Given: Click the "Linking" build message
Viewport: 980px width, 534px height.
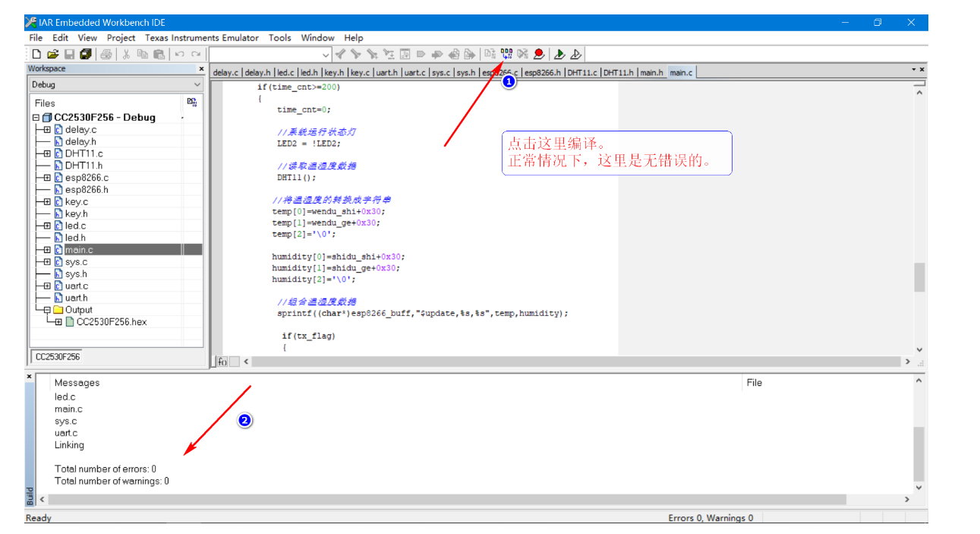Looking at the screenshot, I should click(69, 445).
